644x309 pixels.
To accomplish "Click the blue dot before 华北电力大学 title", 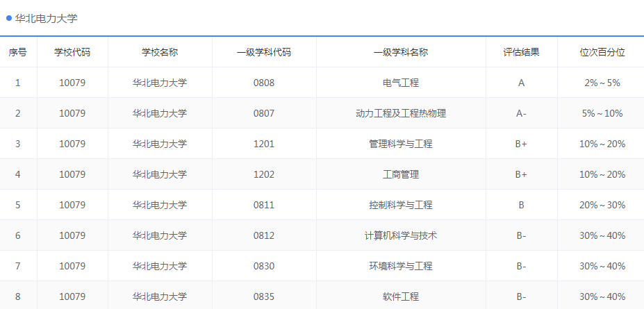I will [x=9, y=18].
